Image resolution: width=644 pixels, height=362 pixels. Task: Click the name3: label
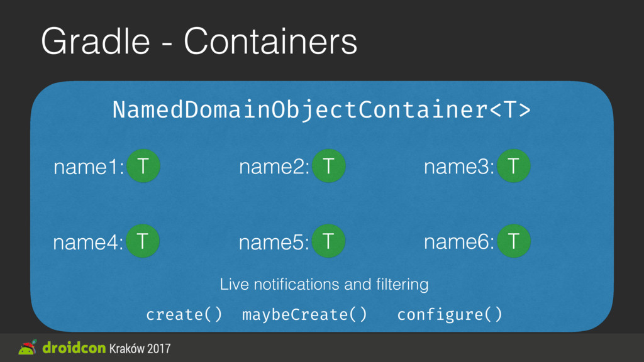(x=459, y=167)
